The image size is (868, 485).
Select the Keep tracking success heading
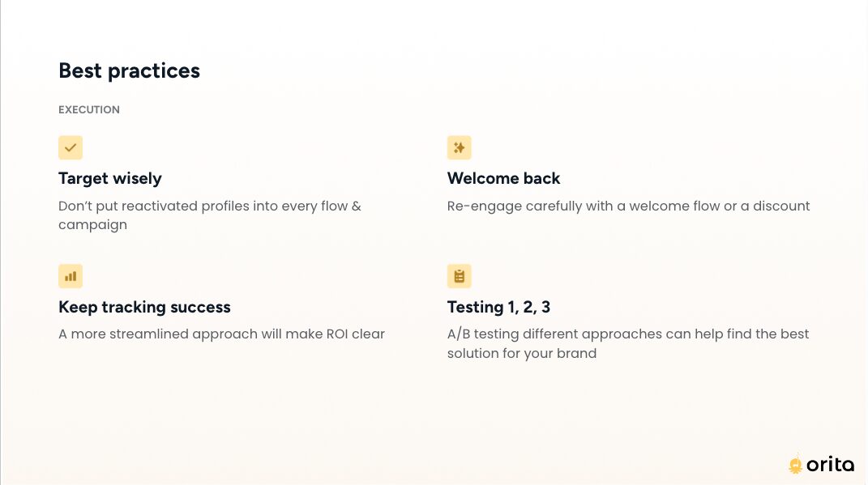click(144, 307)
